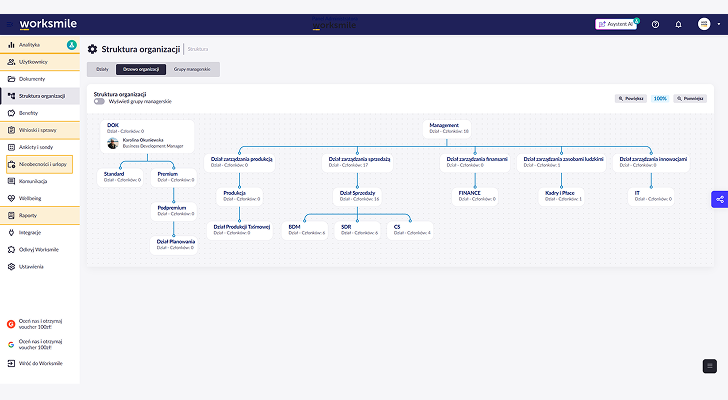Select the Kadry i Płace node
This screenshot has height=400, width=728.
(x=561, y=196)
